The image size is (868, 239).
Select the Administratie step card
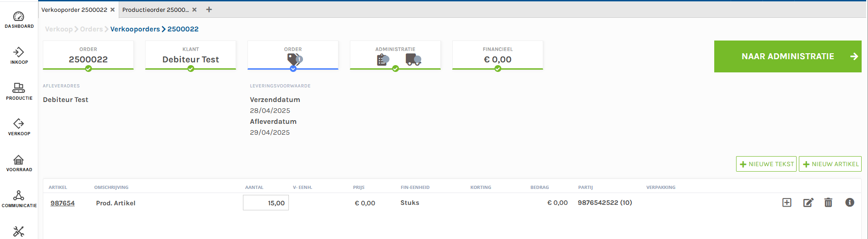pos(395,56)
